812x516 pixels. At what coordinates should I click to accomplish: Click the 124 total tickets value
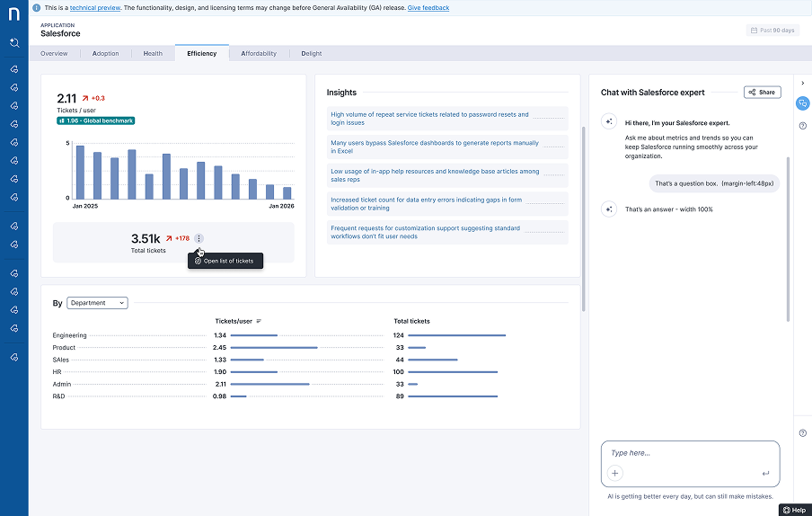pos(398,335)
